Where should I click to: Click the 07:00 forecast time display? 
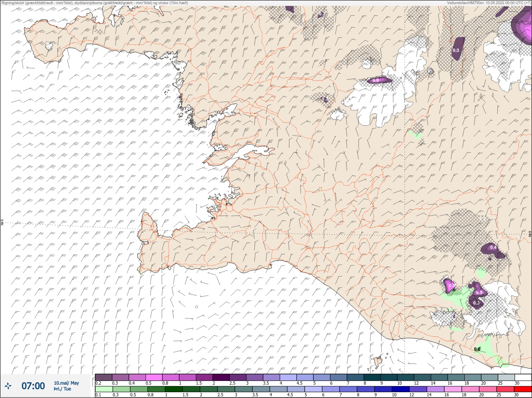[33, 386]
